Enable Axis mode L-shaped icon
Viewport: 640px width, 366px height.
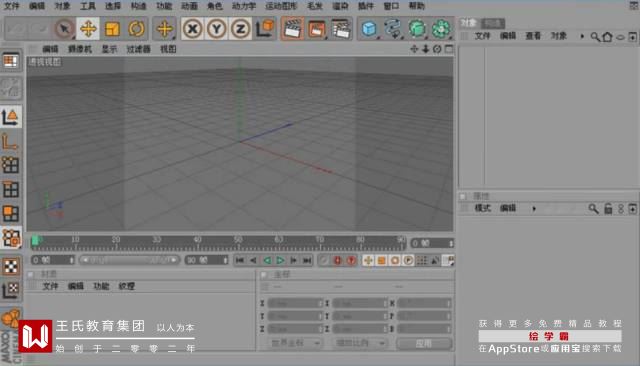pyautogui.click(x=11, y=142)
